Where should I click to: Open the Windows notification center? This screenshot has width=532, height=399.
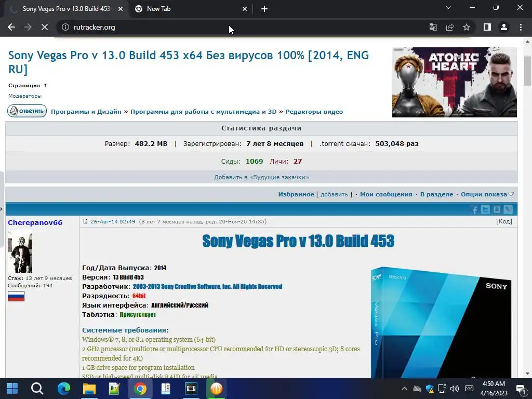pos(521,389)
